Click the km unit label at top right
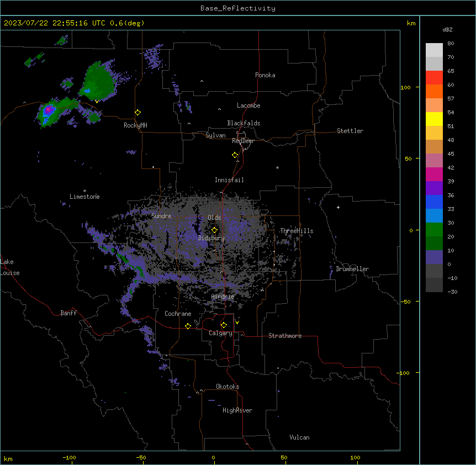The height and width of the screenshot is (465, 476). [411, 23]
